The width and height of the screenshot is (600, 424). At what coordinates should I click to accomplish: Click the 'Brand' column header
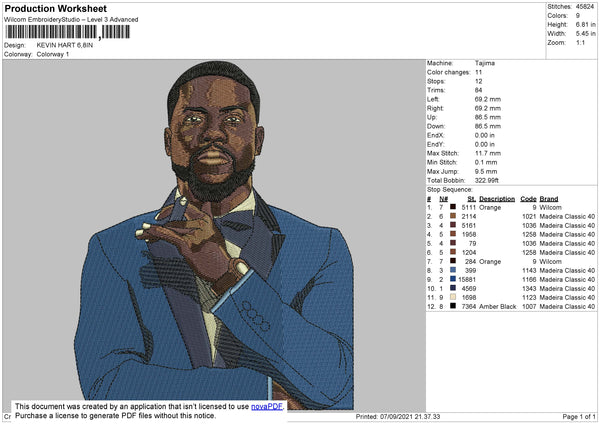point(549,199)
